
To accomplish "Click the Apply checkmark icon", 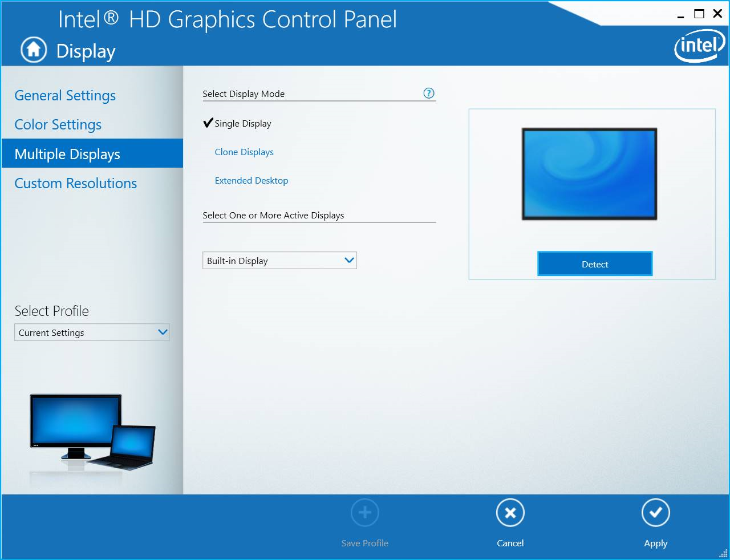I will click(656, 513).
